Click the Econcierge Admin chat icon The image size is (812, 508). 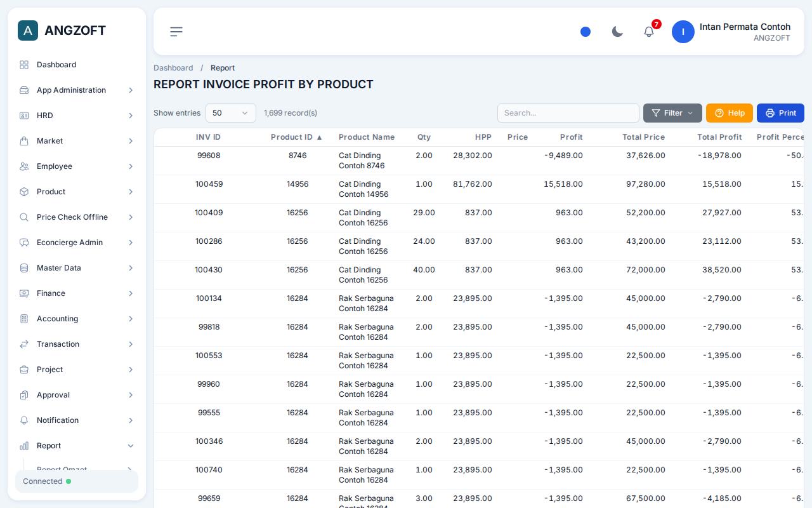coord(24,243)
